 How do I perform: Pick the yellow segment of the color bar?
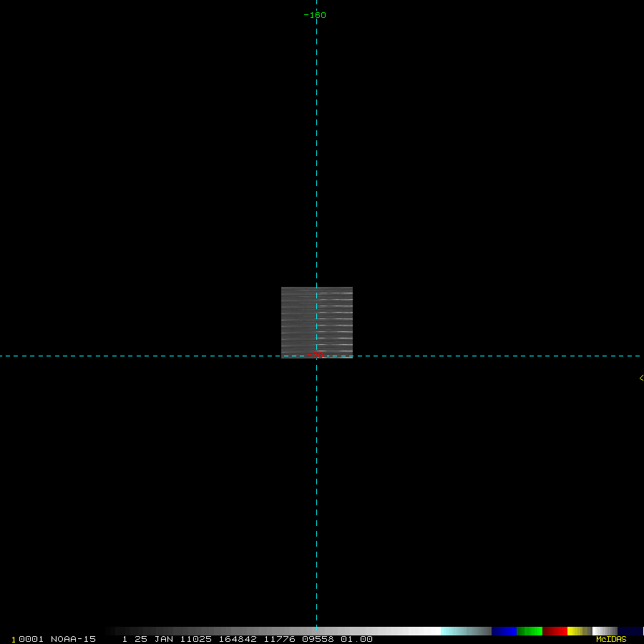pyautogui.click(x=580, y=631)
